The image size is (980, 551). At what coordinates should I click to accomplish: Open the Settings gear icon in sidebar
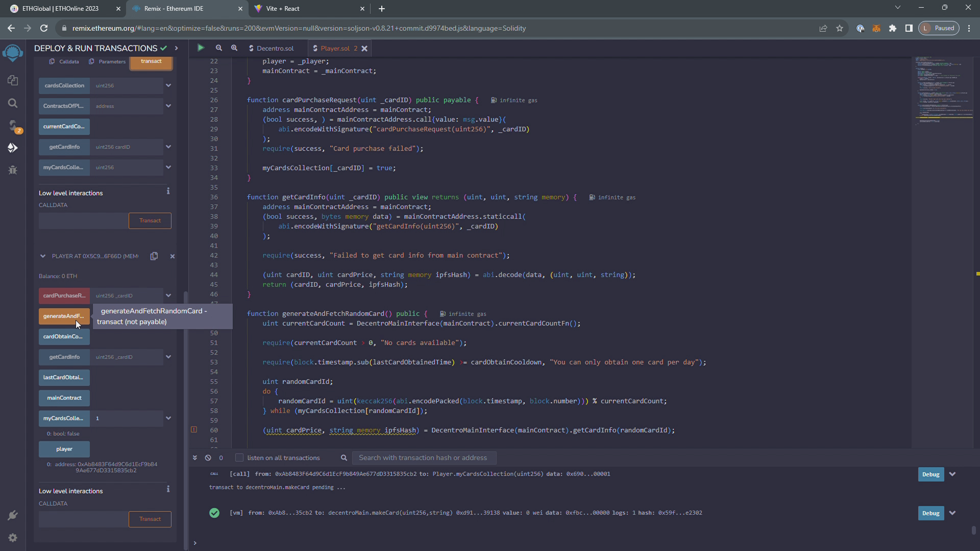[x=13, y=538]
